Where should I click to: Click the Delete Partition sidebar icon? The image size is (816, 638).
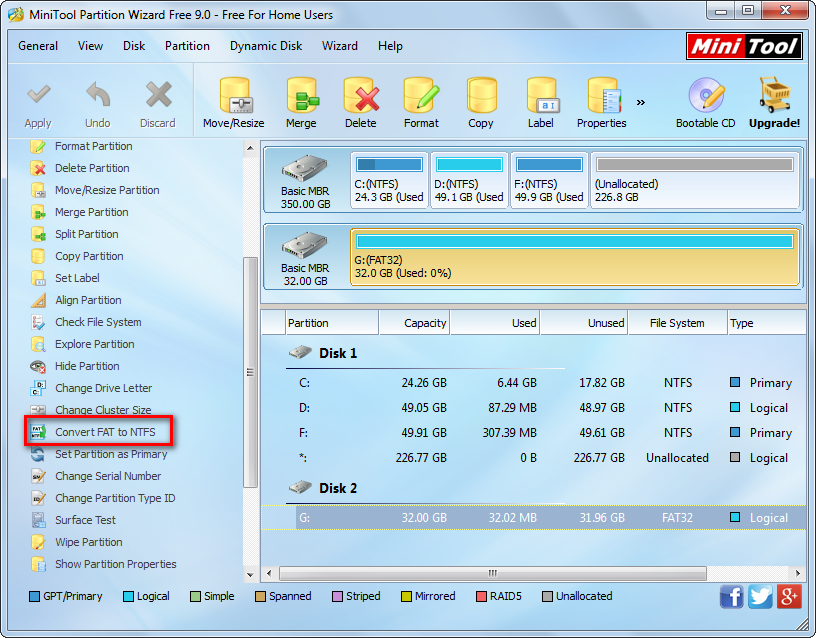(38, 169)
